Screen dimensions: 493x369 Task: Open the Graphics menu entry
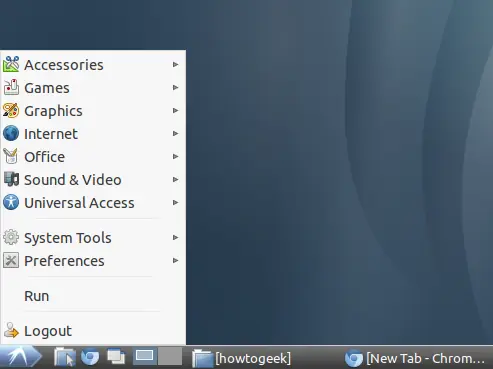click(x=93, y=110)
